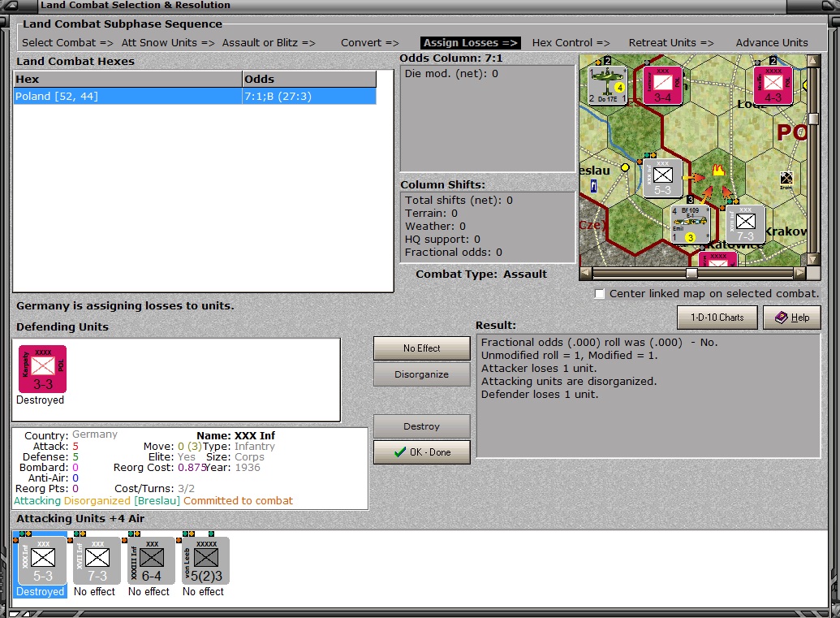Click the 7:1;B (27:3) odds cell
840x618 pixels.
tap(309, 96)
